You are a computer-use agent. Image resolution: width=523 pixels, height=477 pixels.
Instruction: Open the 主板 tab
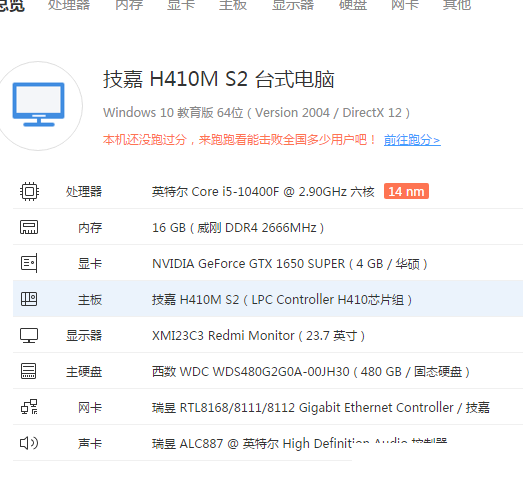pyautogui.click(x=233, y=5)
